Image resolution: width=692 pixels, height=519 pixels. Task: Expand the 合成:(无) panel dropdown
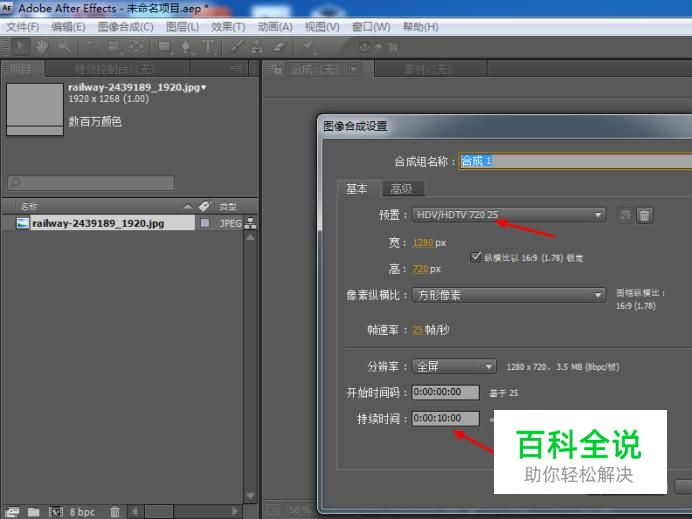pyautogui.click(x=354, y=69)
